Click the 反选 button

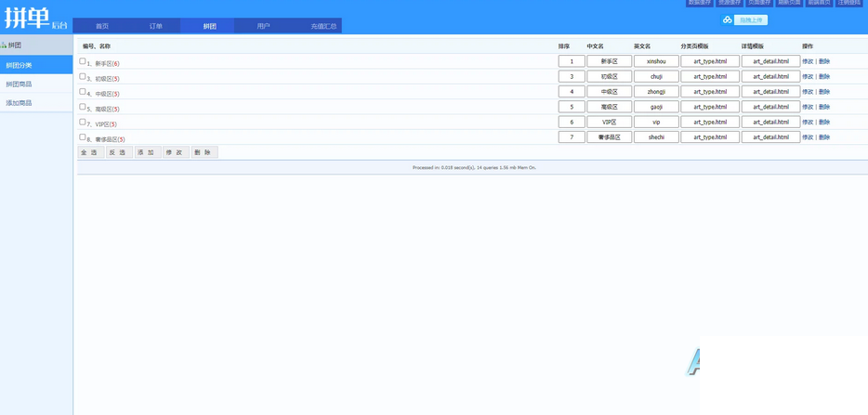pyautogui.click(x=119, y=152)
